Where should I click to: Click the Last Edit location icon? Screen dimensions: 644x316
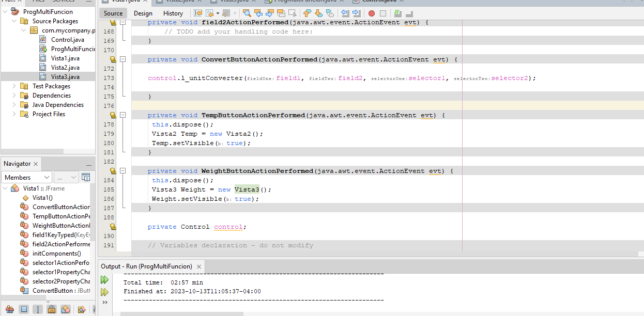(198, 13)
